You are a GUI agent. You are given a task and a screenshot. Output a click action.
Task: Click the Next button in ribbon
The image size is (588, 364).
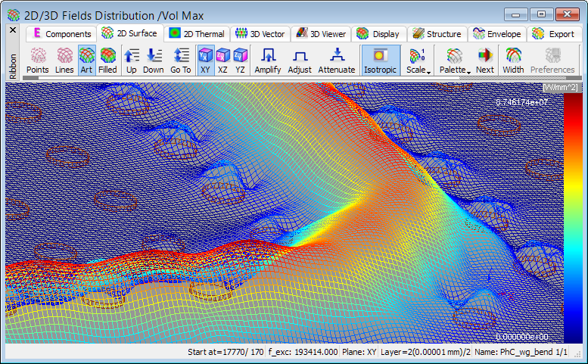pos(484,61)
